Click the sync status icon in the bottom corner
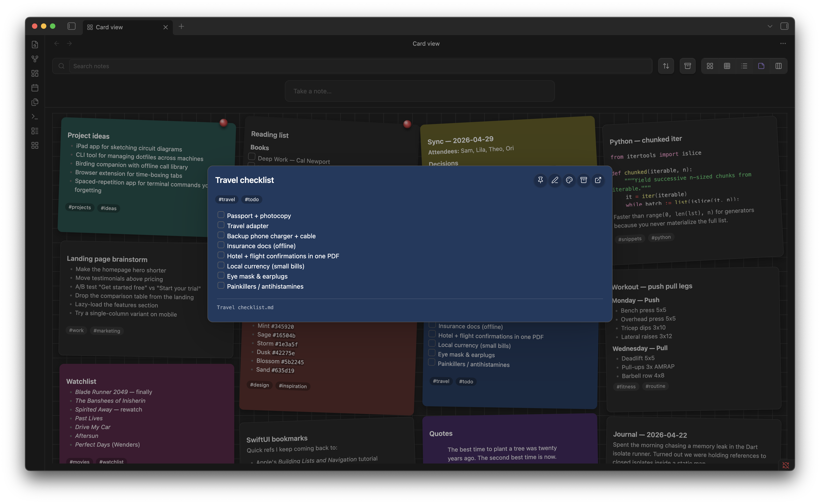 [786, 465]
